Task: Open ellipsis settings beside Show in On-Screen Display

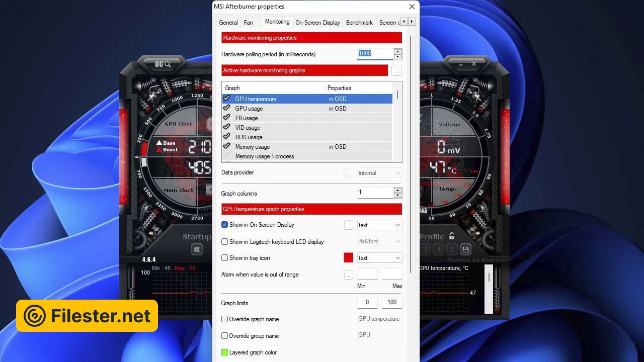Action: point(348,225)
